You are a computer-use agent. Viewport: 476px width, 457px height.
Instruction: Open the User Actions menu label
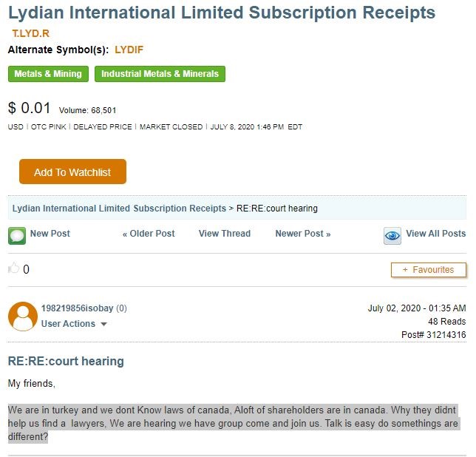68,324
